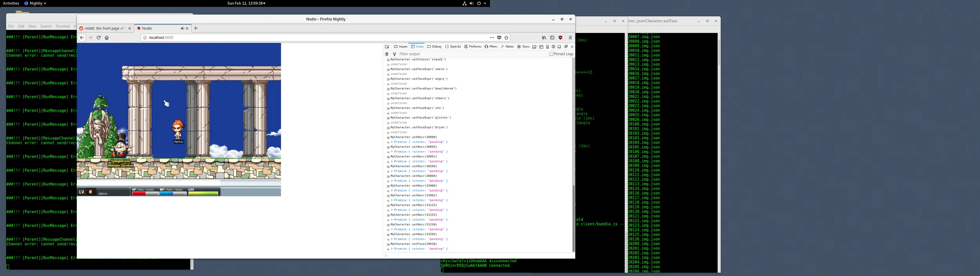
Task: Open the Style Editor tab
Action: [453, 47]
